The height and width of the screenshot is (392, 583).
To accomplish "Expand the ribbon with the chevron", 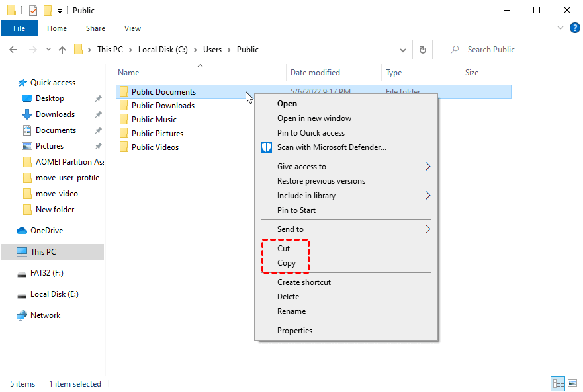I will pos(561,28).
